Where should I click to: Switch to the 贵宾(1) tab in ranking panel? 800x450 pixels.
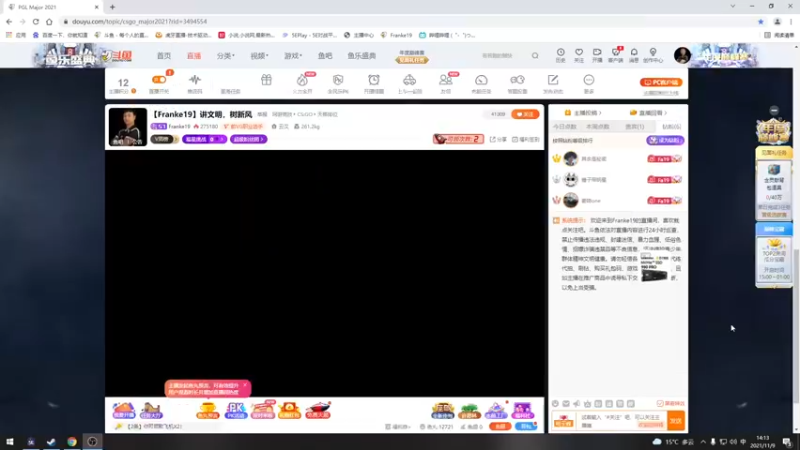(x=635, y=127)
